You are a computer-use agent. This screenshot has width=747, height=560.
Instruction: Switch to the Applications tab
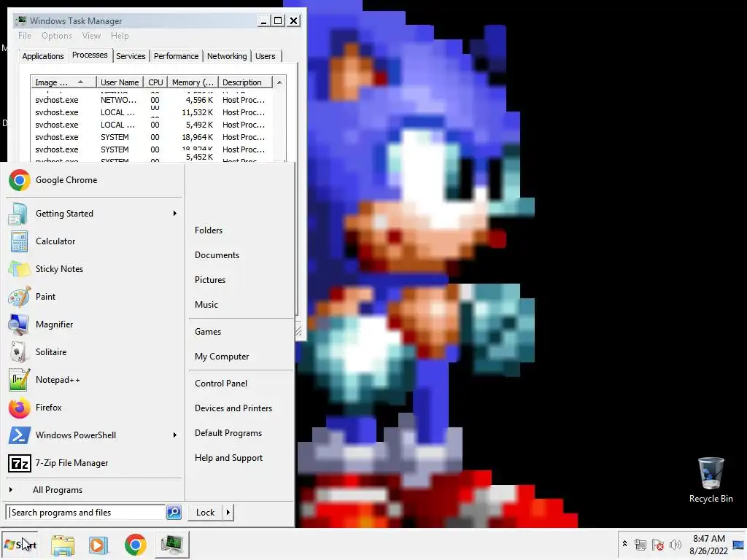pyautogui.click(x=43, y=56)
